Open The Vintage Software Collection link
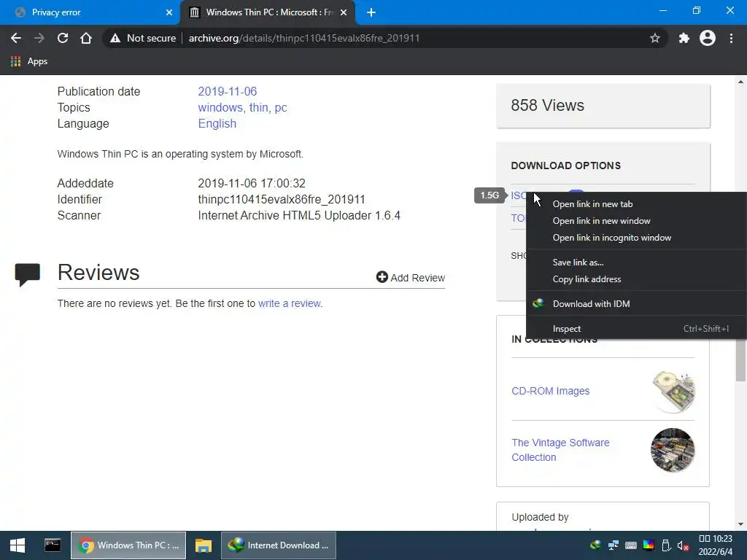The image size is (747, 560). coord(560,450)
